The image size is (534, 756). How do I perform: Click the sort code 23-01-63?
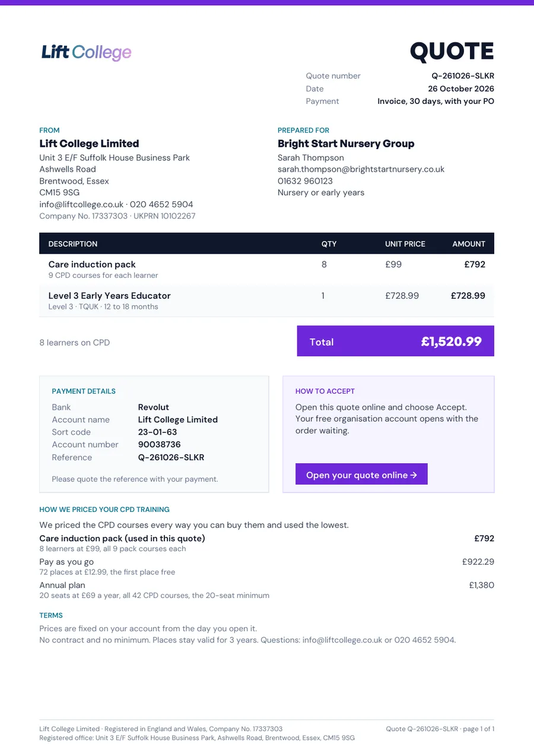point(157,432)
